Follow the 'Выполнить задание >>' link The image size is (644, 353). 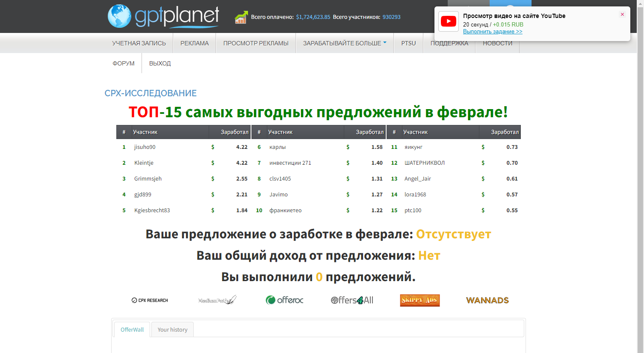pyautogui.click(x=493, y=32)
